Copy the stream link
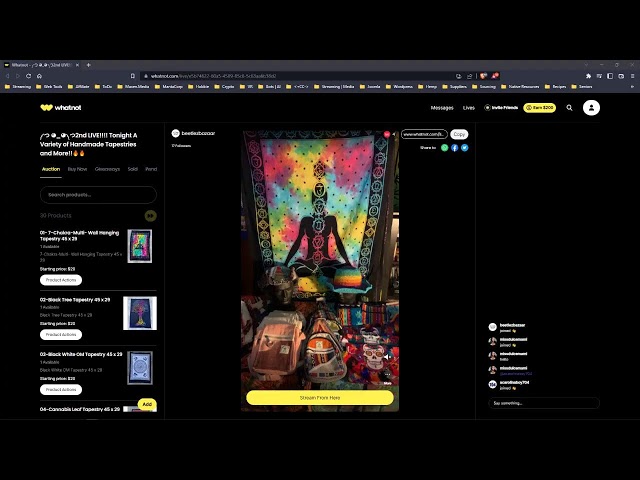Viewport: 640px width, 480px height. tap(459, 134)
